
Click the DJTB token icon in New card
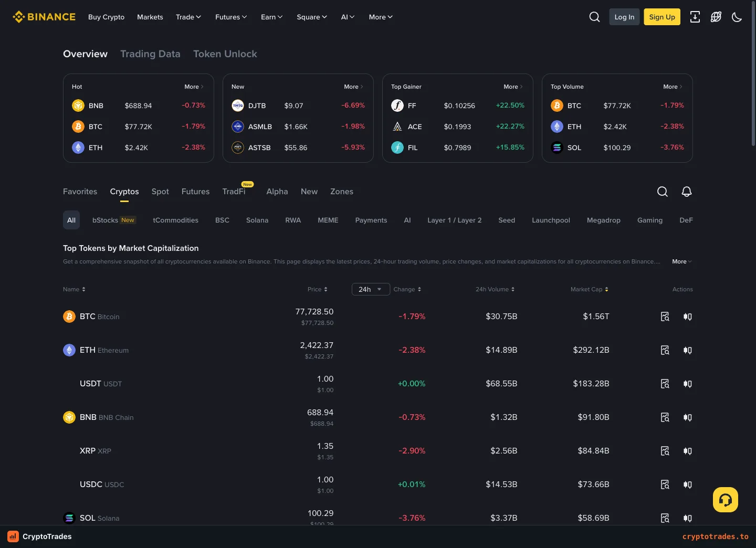tap(238, 106)
